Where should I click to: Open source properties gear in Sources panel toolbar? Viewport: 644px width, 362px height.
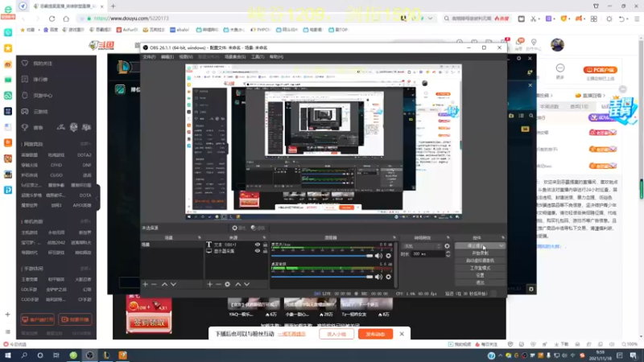pyautogui.click(x=228, y=284)
